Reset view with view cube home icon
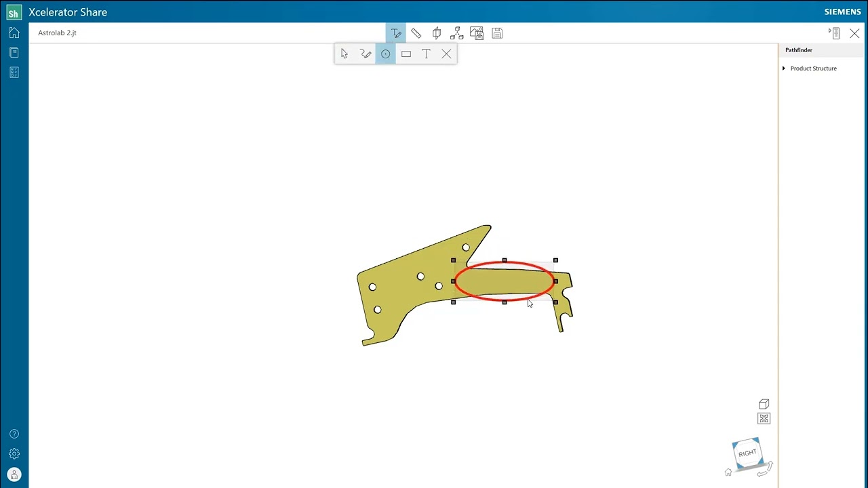Screen dimensions: 868x488 pyautogui.click(x=728, y=472)
